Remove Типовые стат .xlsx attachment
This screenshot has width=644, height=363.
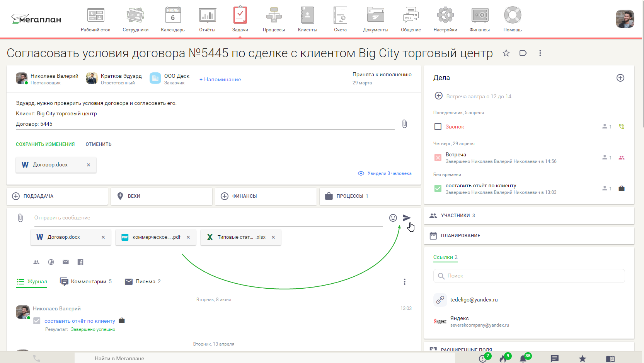tap(273, 237)
